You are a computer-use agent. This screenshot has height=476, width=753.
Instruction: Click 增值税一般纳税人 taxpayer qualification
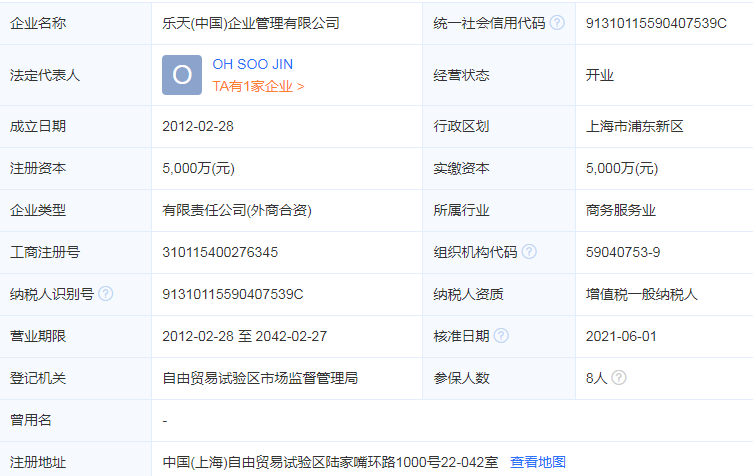point(641,294)
